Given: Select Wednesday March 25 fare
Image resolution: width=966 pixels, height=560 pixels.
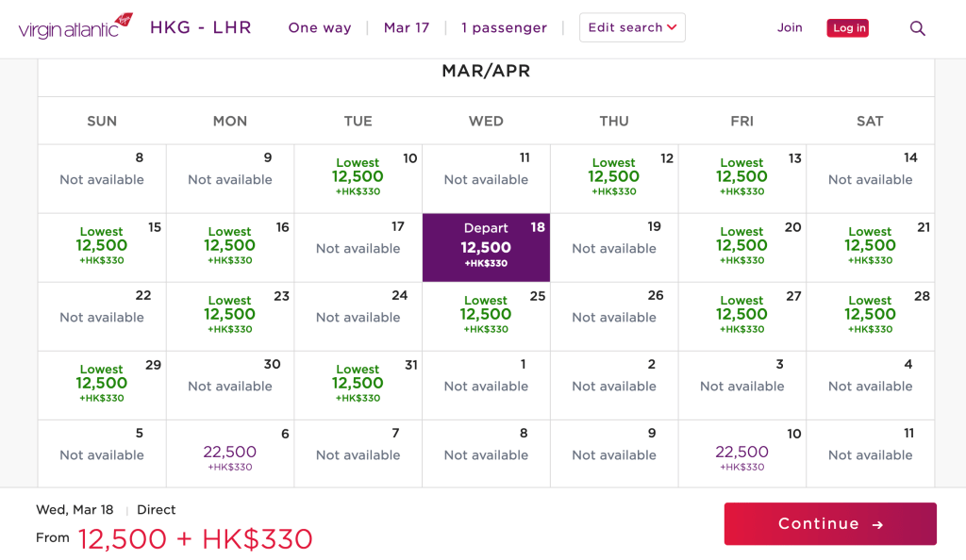Looking at the screenshot, I should point(486,315).
